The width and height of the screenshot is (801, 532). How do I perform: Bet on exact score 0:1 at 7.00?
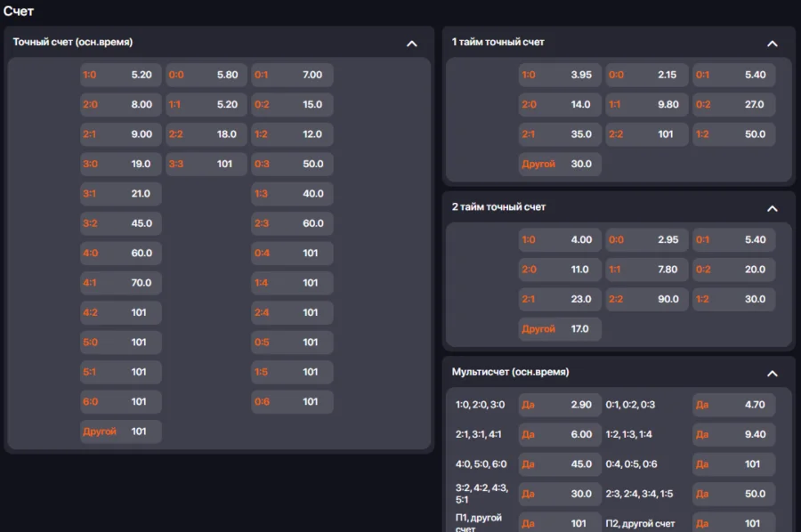[292, 75]
